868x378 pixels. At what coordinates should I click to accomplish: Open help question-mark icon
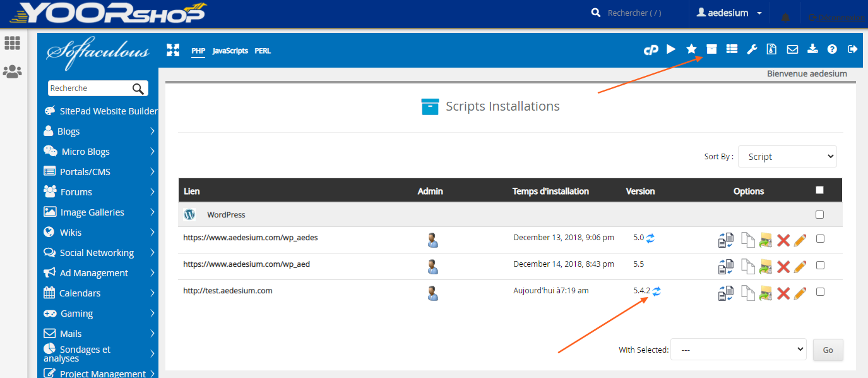(x=832, y=49)
